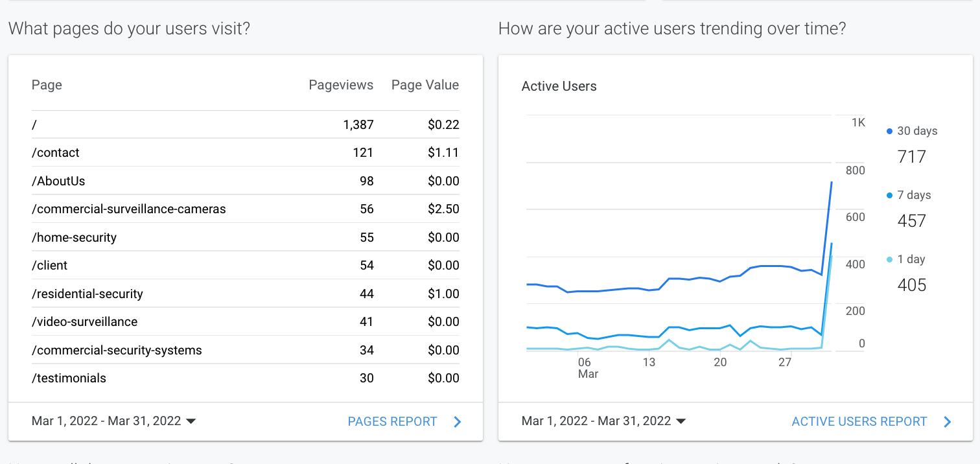The image size is (980, 464).
Task: Click the 7 days legend dot
Action: 890,196
